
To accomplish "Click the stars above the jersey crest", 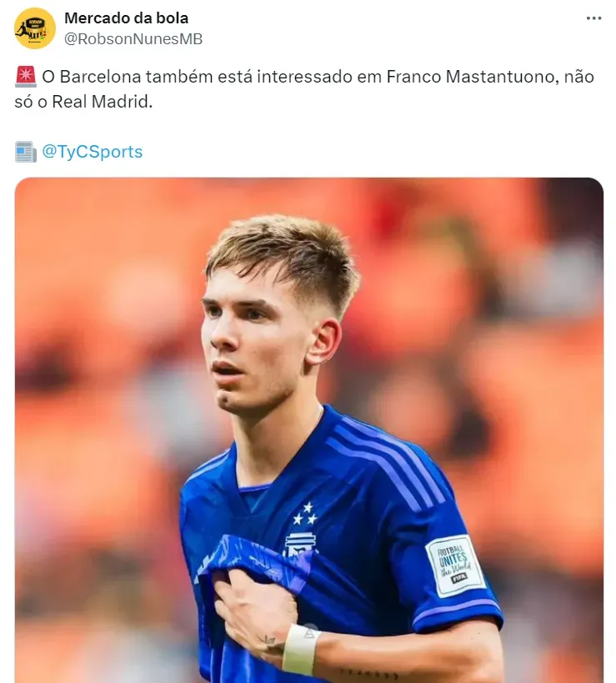I will [x=305, y=514].
